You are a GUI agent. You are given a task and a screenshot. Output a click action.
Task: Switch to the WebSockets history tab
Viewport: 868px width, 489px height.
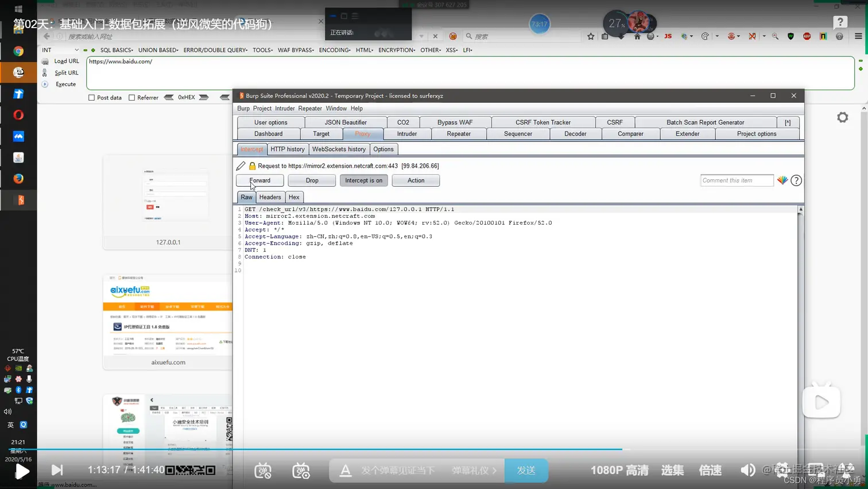coord(339,149)
